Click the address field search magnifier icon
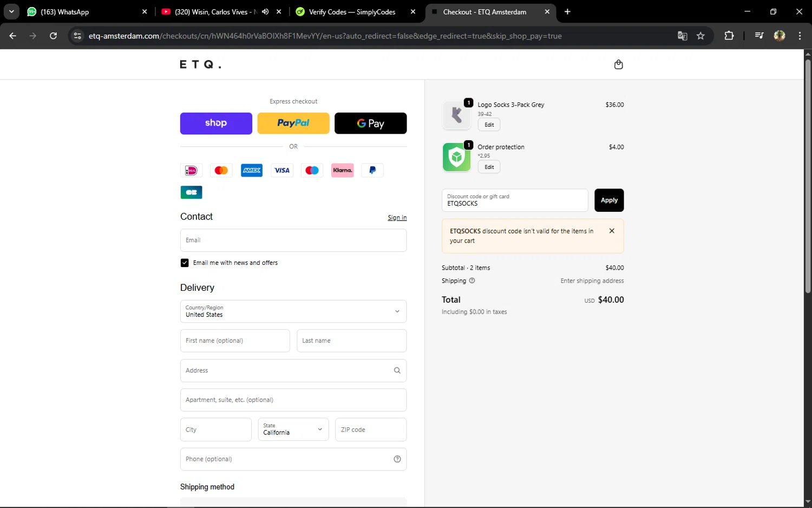 pyautogui.click(x=397, y=370)
